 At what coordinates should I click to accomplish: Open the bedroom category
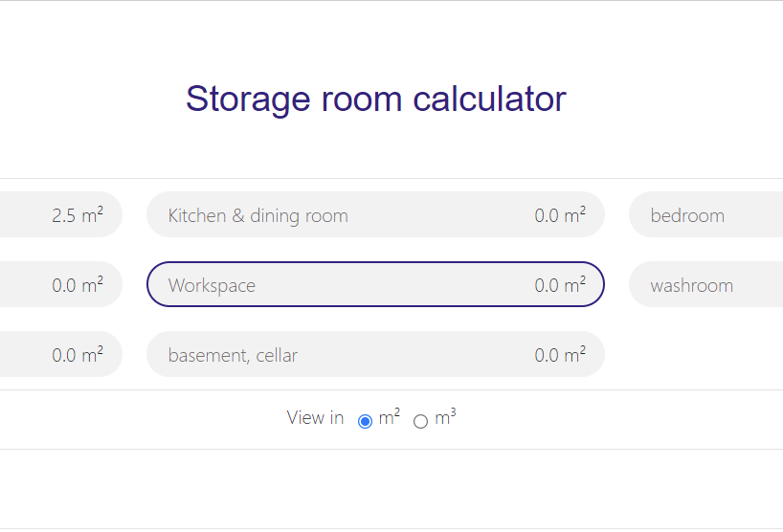(706, 214)
